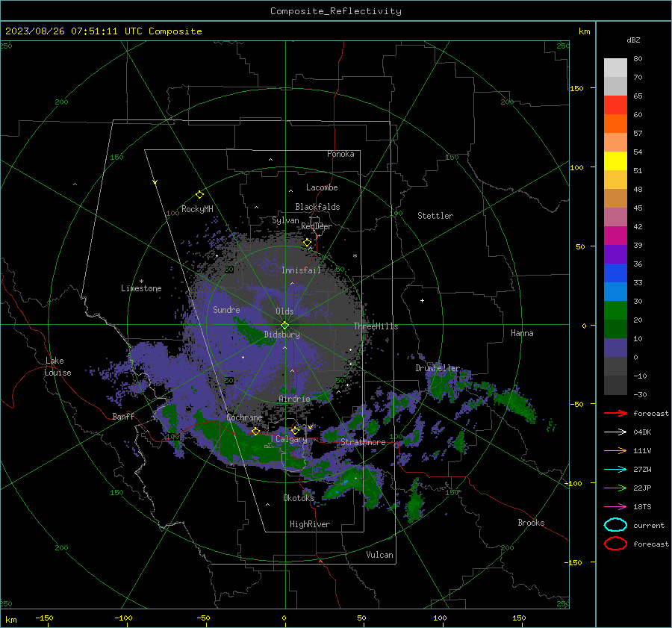The image size is (672, 628).
Task: Click the slate purple swatch between 10 and 0
Action: tap(615, 348)
